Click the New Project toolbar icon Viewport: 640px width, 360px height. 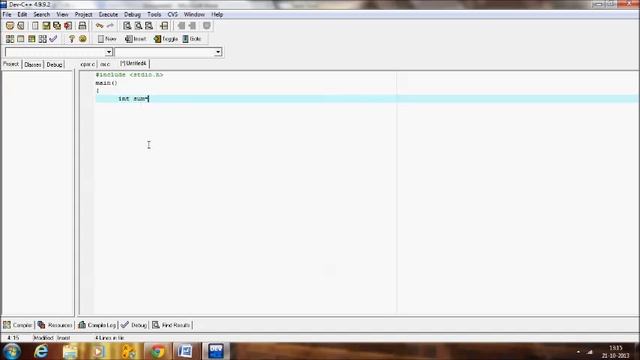pyautogui.click(x=10, y=26)
